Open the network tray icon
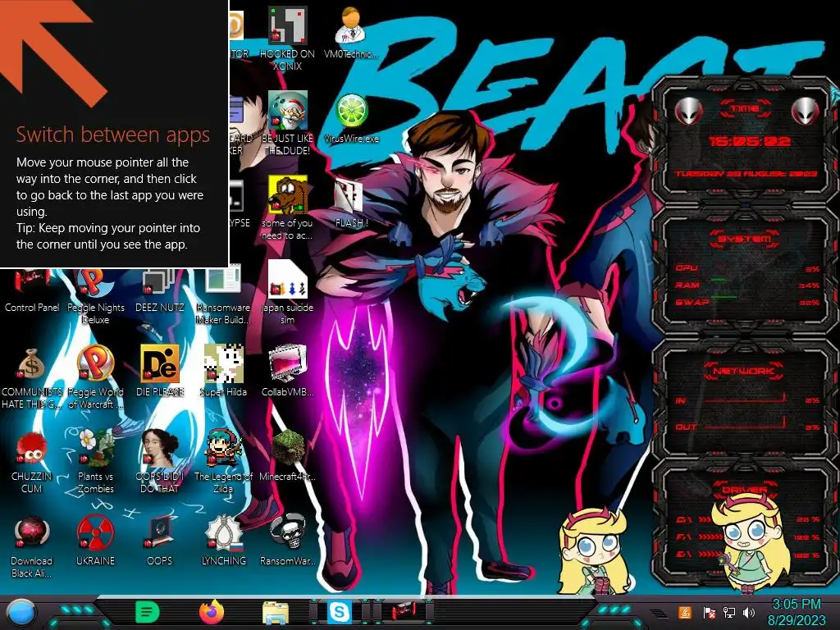840x630 pixels. tap(729, 613)
